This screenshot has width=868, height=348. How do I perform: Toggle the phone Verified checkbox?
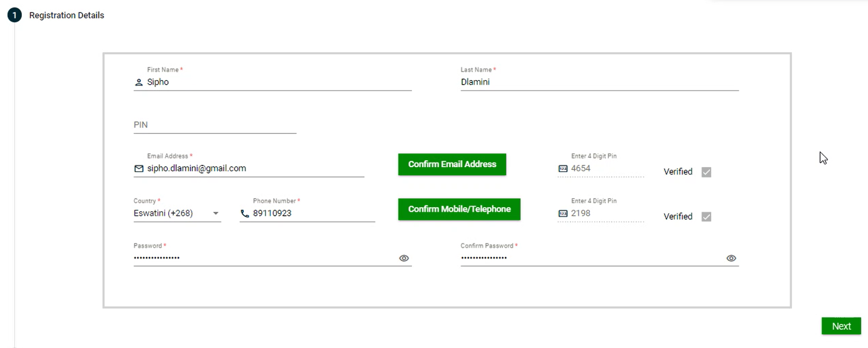(x=706, y=216)
